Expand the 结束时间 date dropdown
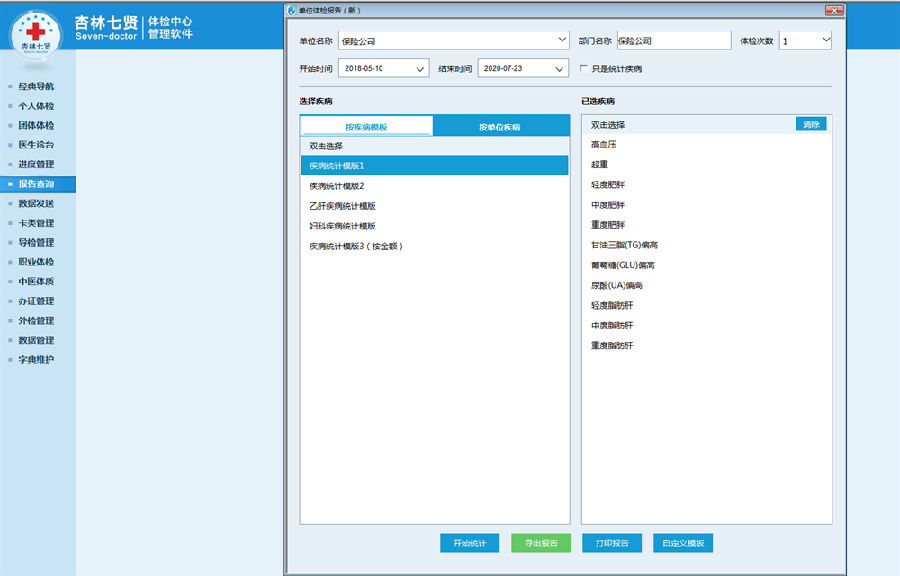Image resolution: width=900 pixels, height=576 pixels. [x=558, y=69]
